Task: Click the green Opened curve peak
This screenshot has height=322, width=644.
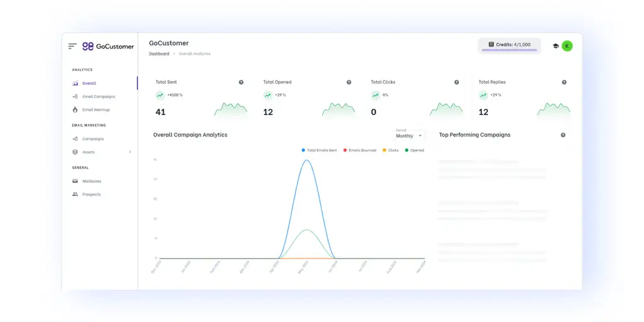Action: point(307,230)
